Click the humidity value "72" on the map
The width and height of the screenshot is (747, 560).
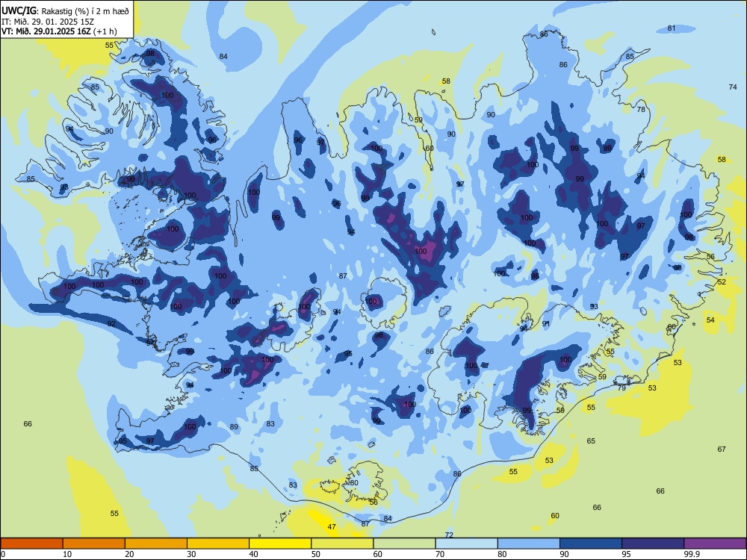click(x=449, y=535)
